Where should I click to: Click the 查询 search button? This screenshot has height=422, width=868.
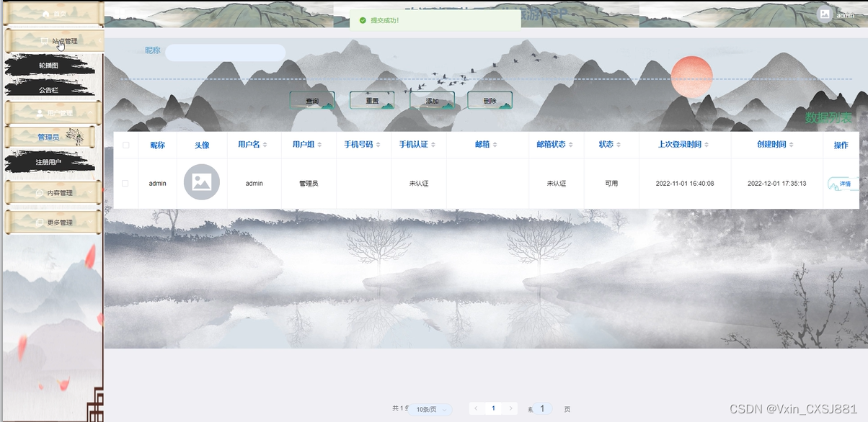312,101
